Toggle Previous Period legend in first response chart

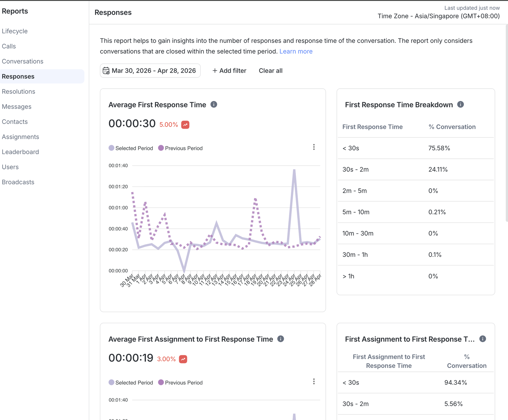[x=180, y=148]
